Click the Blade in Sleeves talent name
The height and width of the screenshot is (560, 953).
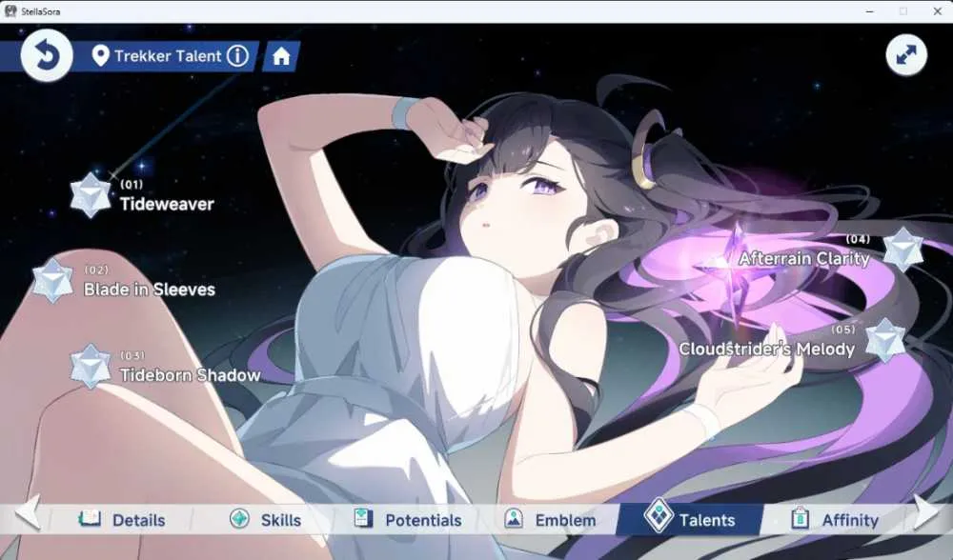pos(150,290)
